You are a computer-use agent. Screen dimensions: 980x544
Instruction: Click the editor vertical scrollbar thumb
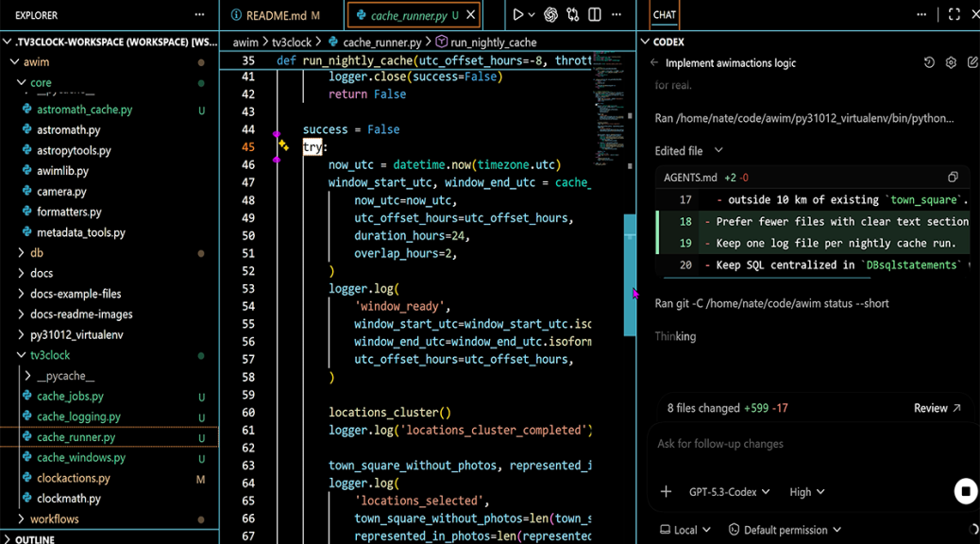point(630,275)
